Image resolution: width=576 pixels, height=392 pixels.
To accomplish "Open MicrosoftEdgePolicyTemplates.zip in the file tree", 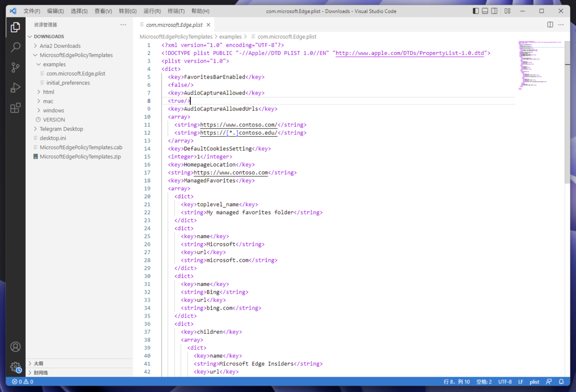I will pyautogui.click(x=80, y=157).
